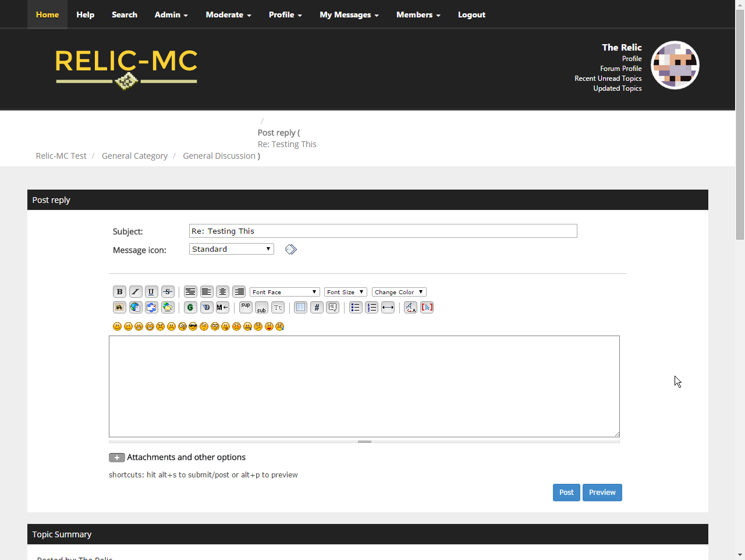Viewport: 745px width, 560px height.
Task: Apply italic formatting button
Action: (x=136, y=292)
